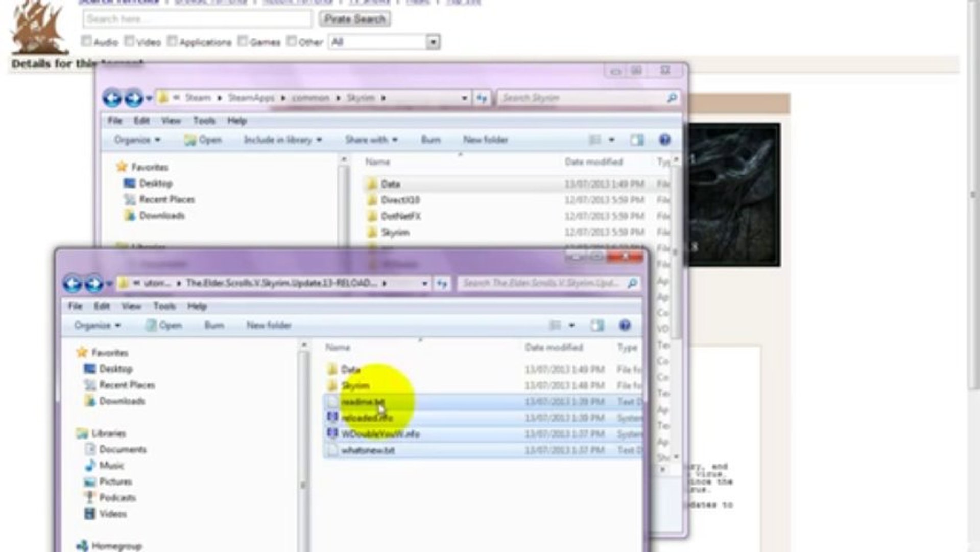The image size is (980, 552).
Task: Show preview pane in RELOADED window
Action: click(x=596, y=325)
